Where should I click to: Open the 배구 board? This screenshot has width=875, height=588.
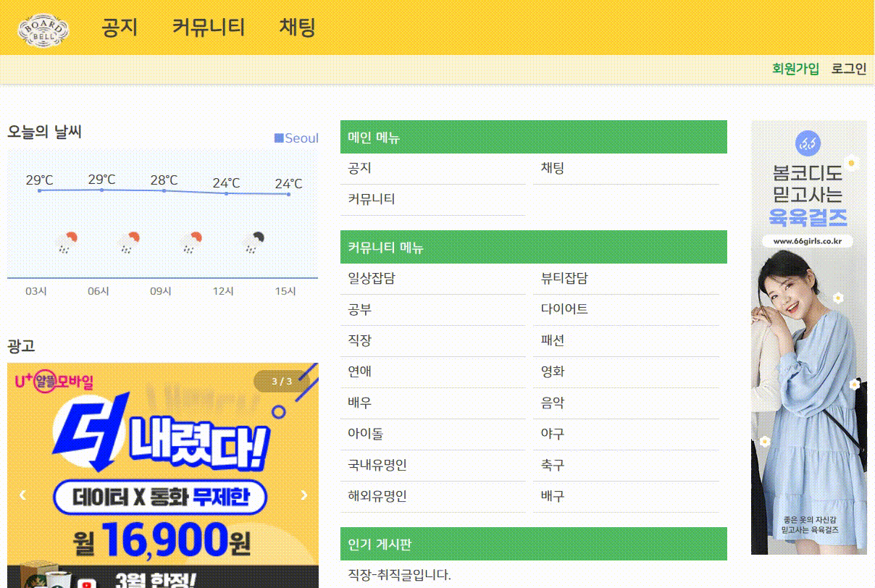click(x=627, y=497)
